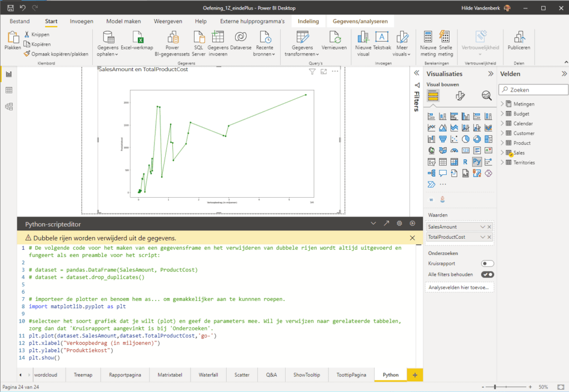Switch to the Scatter page tab
This screenshot has width=569, height=392.
[242, 375]
